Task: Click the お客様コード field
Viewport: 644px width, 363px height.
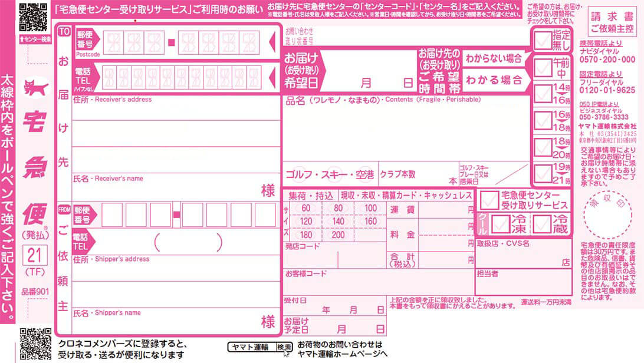Action: click(379, 282)
